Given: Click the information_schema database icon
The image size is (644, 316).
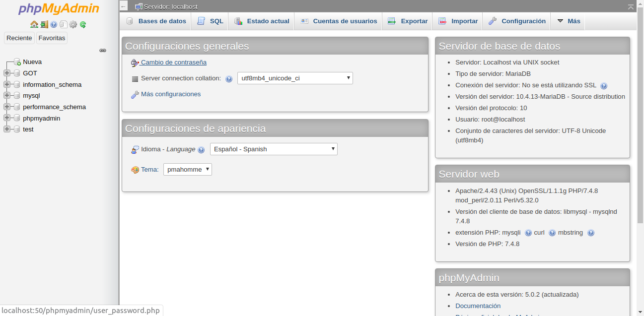Looking at the screenshot, I should point(17,84).
